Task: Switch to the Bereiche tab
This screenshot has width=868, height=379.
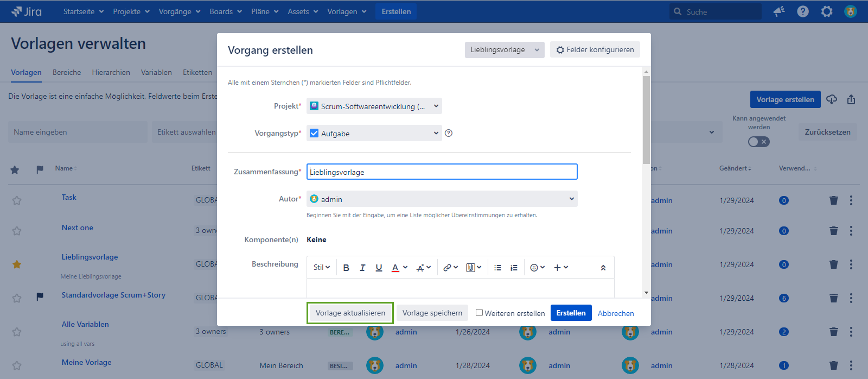Action: pos(67,72)
